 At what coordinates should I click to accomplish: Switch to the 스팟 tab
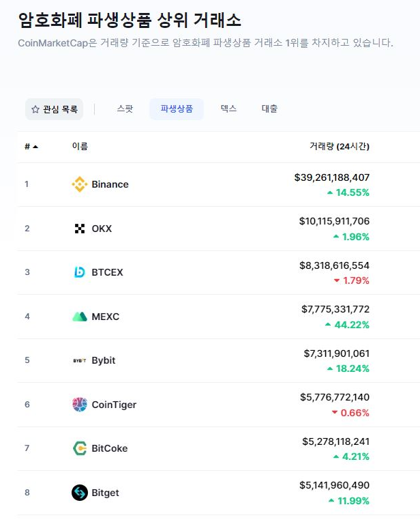tap(125, 108)
